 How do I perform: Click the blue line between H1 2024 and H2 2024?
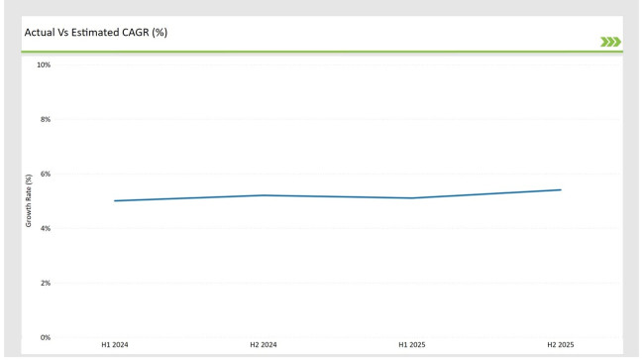(189, 198)
